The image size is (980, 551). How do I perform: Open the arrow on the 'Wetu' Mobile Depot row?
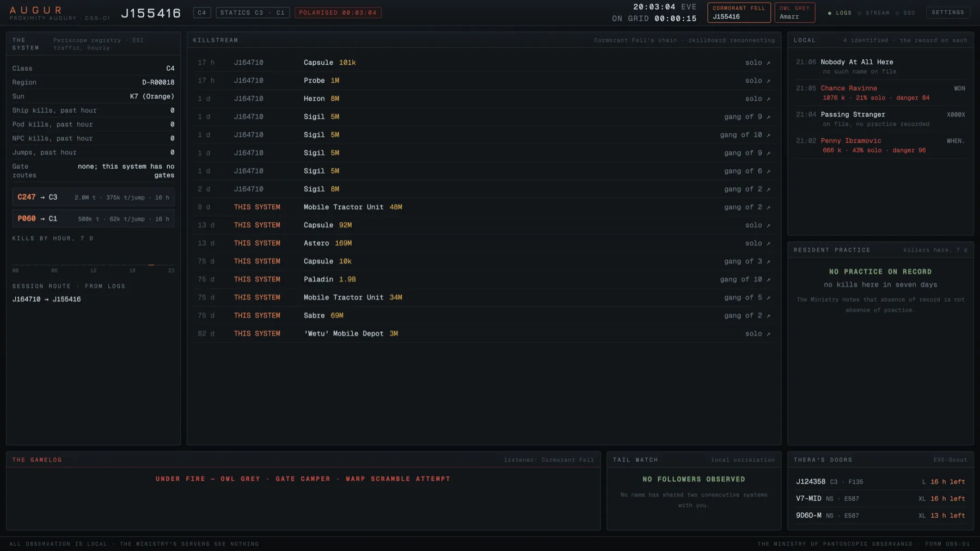tap(768, 334)
